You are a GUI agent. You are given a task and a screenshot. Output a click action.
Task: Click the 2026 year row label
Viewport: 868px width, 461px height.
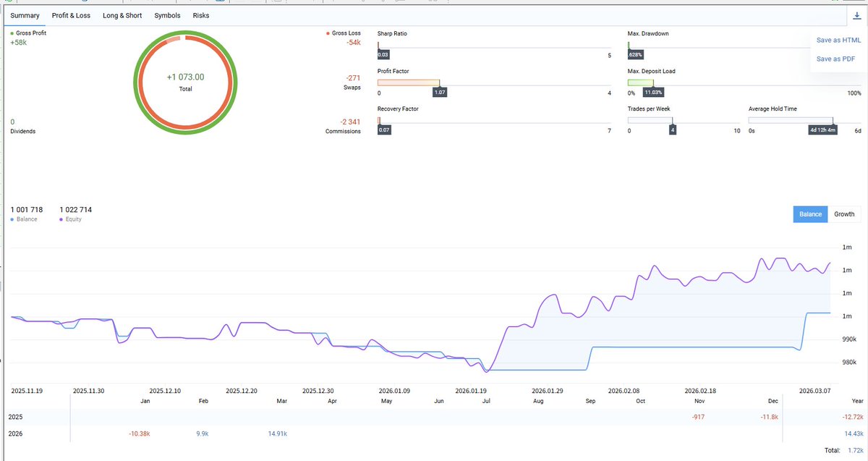pos(15,433)
